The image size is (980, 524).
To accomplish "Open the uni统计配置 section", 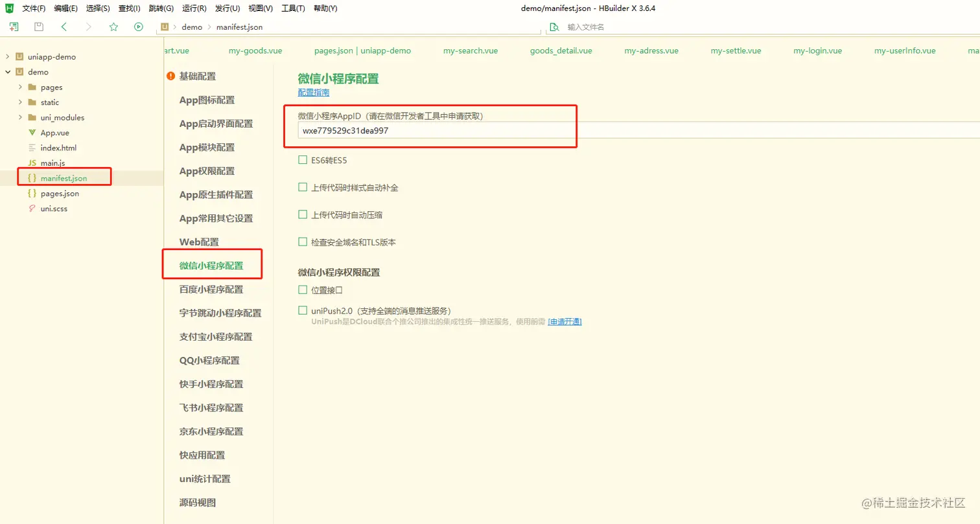I will pos(205,479).
